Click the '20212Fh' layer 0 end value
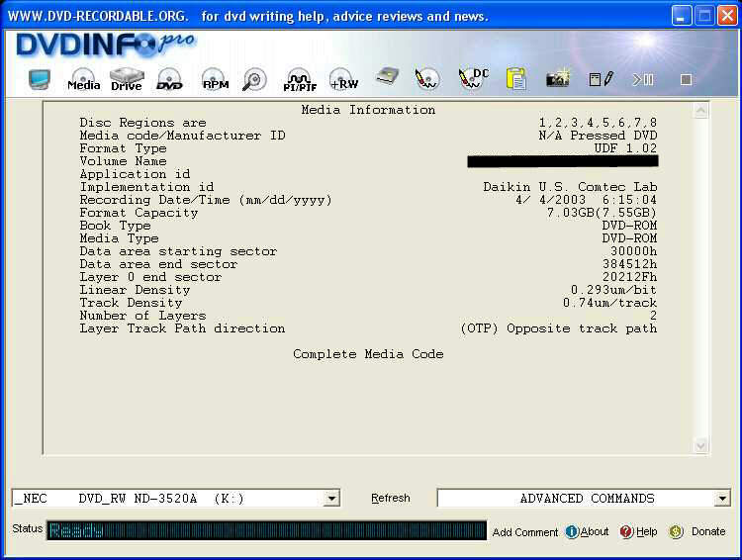The height and width of the screenshot is (560, 742). [x=630, y=277]
